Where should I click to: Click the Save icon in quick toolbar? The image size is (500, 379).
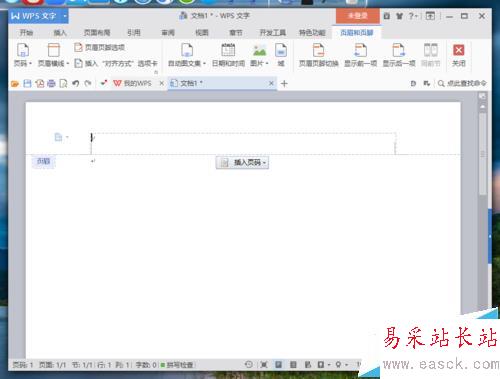[27, 83]
